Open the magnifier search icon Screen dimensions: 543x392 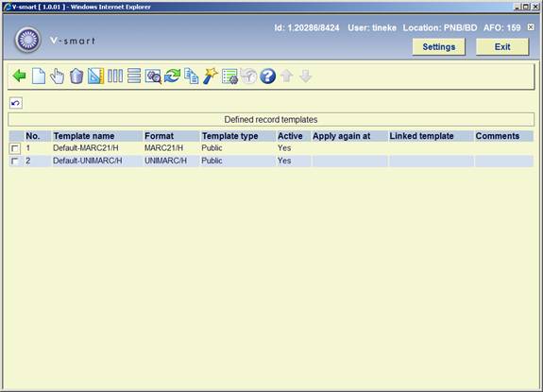[153, 77]
